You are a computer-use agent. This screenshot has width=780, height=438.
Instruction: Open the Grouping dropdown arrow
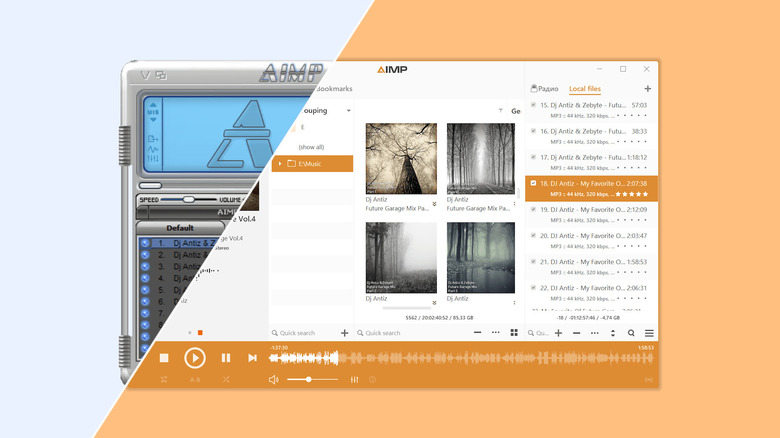click(349, 111)
